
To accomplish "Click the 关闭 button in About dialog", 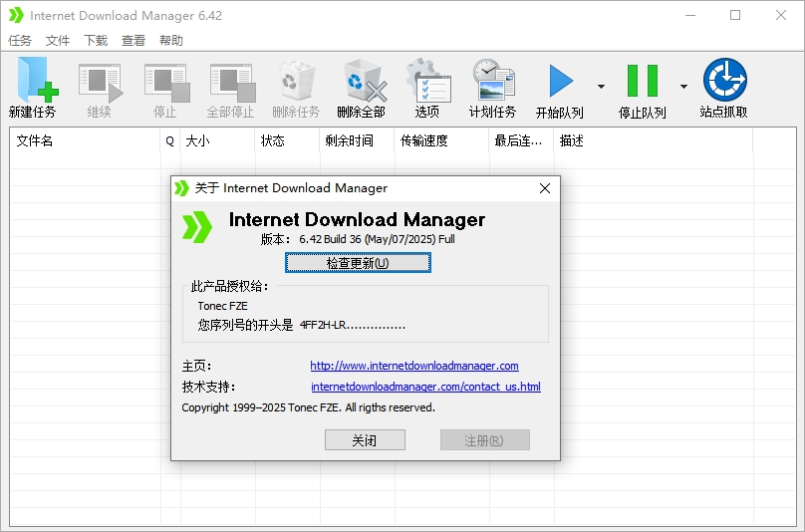I will pos(365,440).
